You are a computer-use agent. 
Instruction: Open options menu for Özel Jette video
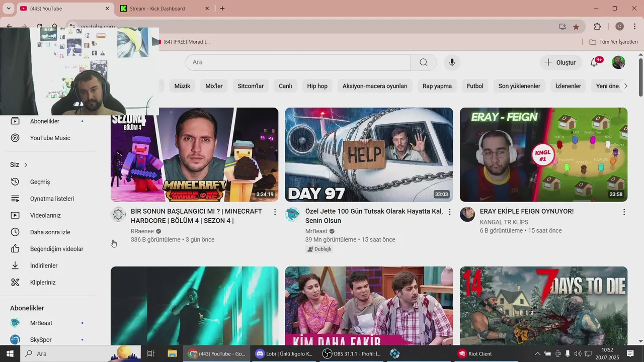pyautogui.click(x=450, y=212)
